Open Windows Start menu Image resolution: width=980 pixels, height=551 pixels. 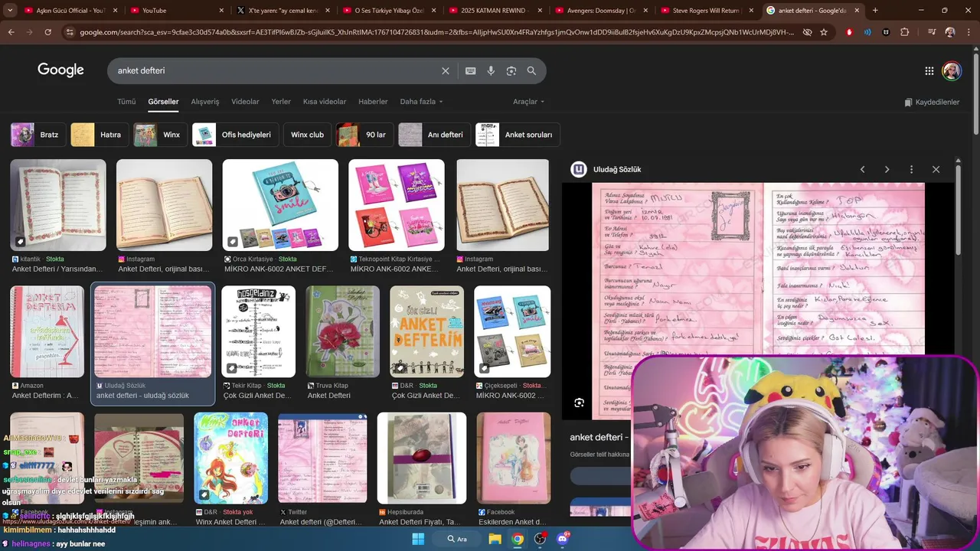(418, 539)
